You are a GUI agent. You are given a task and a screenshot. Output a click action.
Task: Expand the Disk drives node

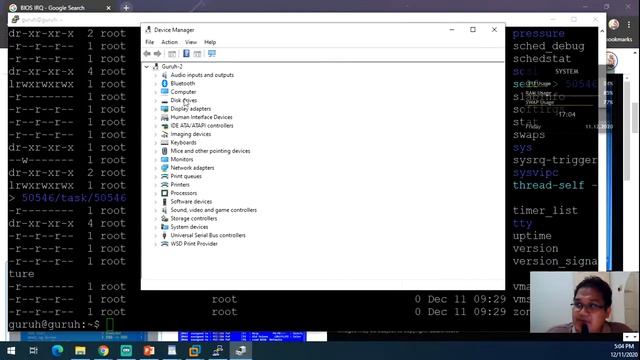pos(156,100)
